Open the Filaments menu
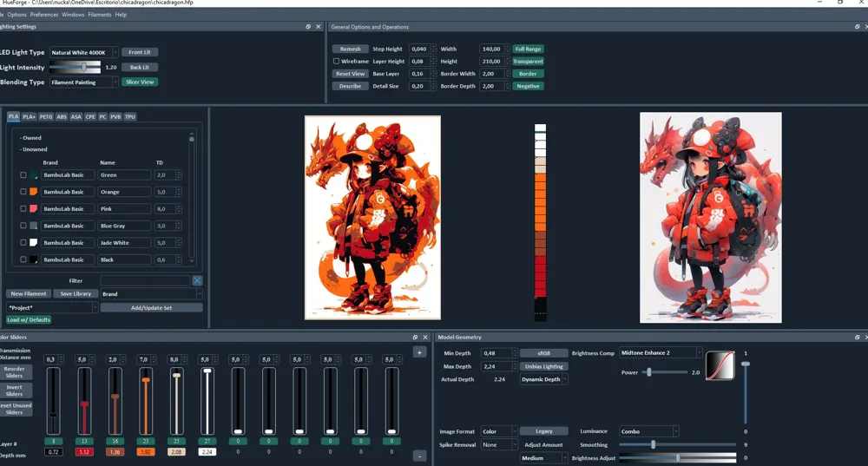This screenshot has width=868, height=466. click(x=100, y=15)
